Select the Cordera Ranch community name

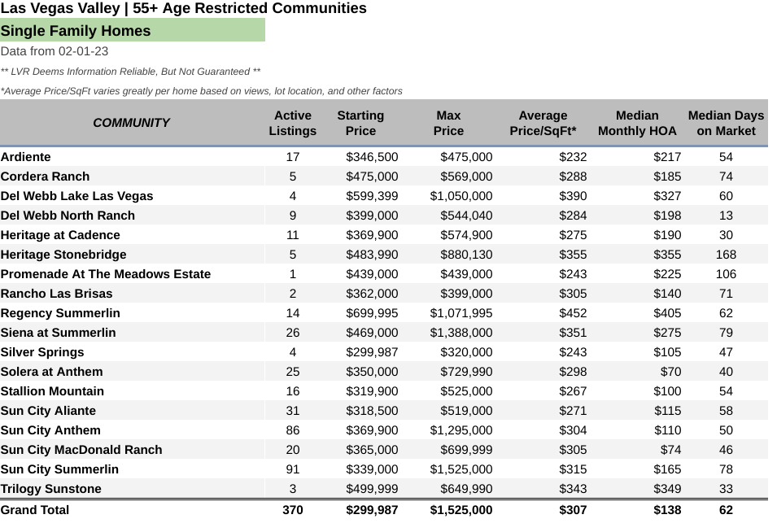point(45,177)
